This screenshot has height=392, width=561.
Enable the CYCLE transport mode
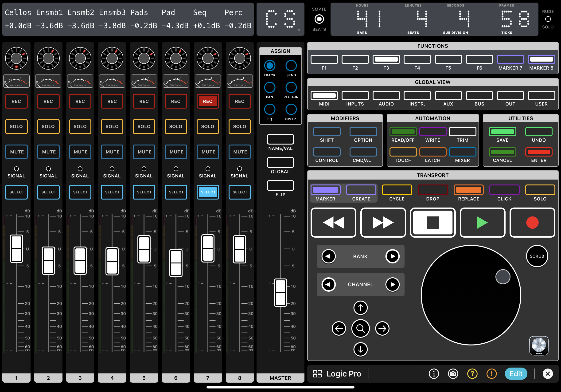[x=397, y=190]
